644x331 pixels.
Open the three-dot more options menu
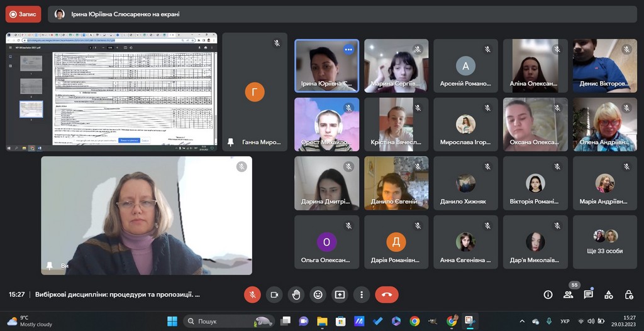click(361, 295)
